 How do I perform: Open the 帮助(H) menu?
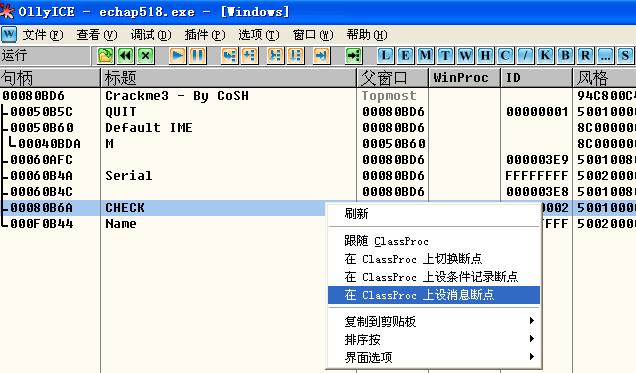(367, 35)
